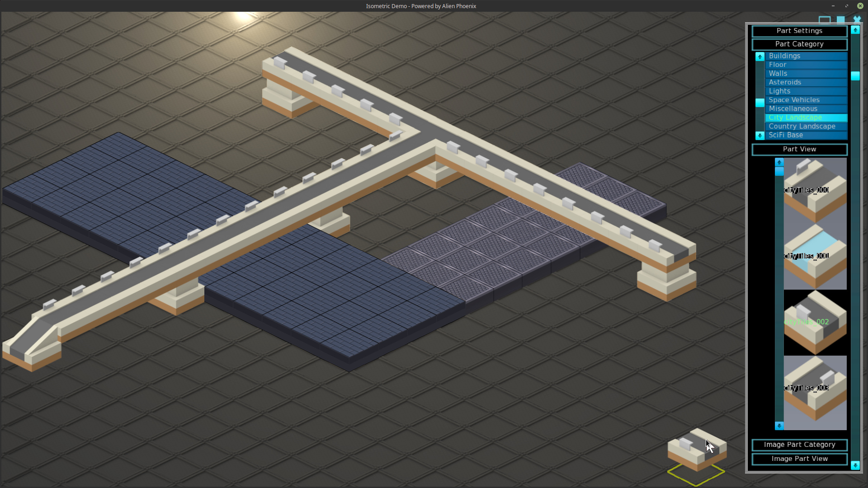Viewport: 868px width, 488px height.
Task: Click the filled square icon above panel
Action: (x=840, y=19)
